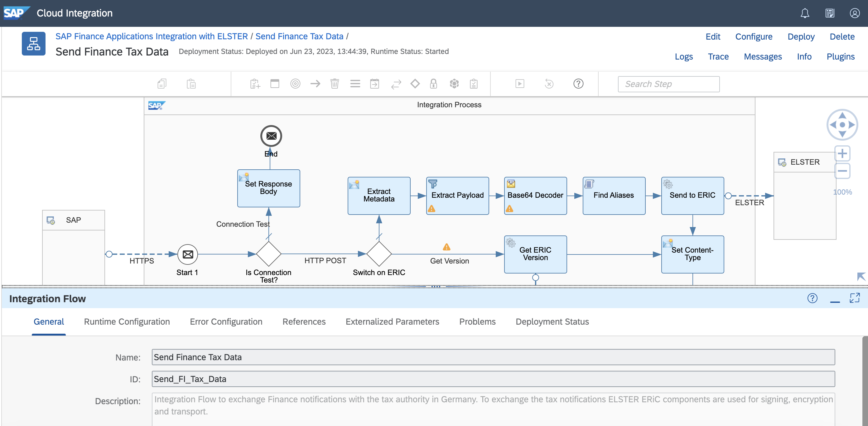
Task: Switch to the General tab
Action: click(x=49, y=322)
